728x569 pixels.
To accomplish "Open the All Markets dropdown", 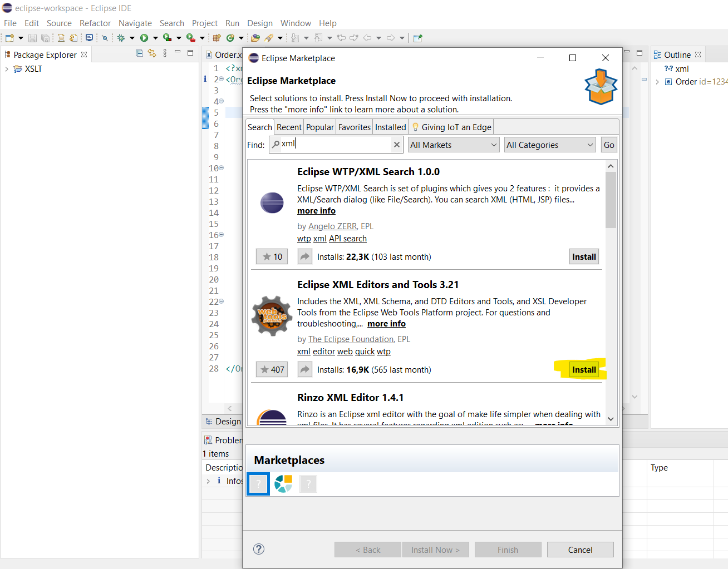I will point(454,145).
